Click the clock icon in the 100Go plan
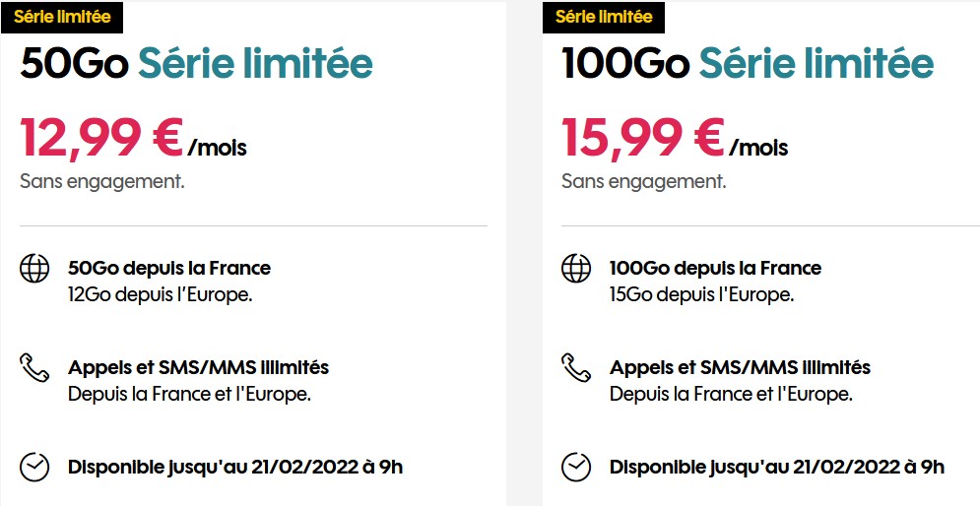This screenshot has height=506, width=980. 576,467
